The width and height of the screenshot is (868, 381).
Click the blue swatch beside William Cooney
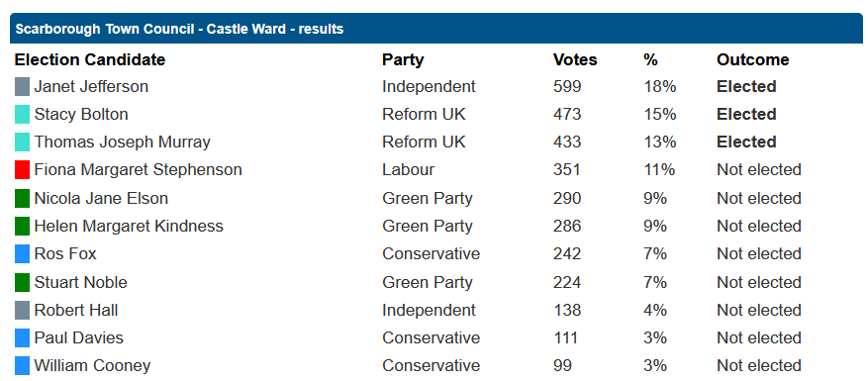[x=22, y=366]
